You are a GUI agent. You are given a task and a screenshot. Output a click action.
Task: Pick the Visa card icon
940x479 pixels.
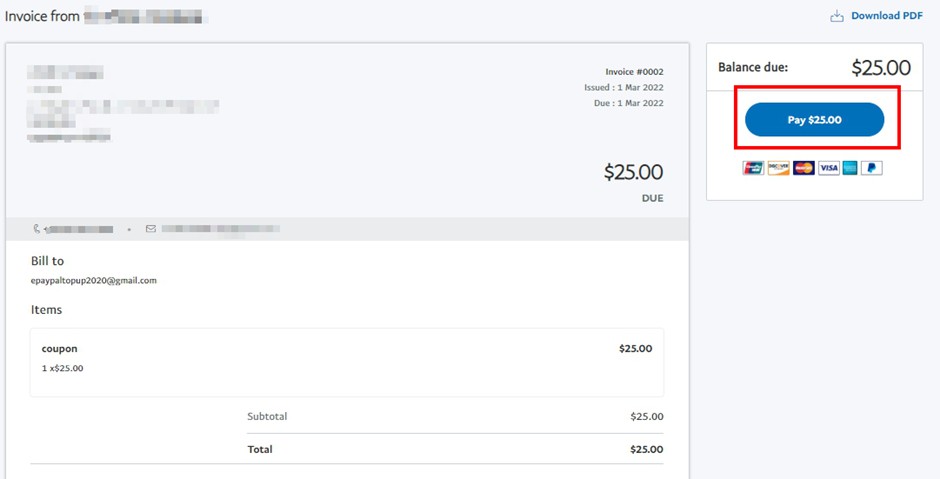828,168
